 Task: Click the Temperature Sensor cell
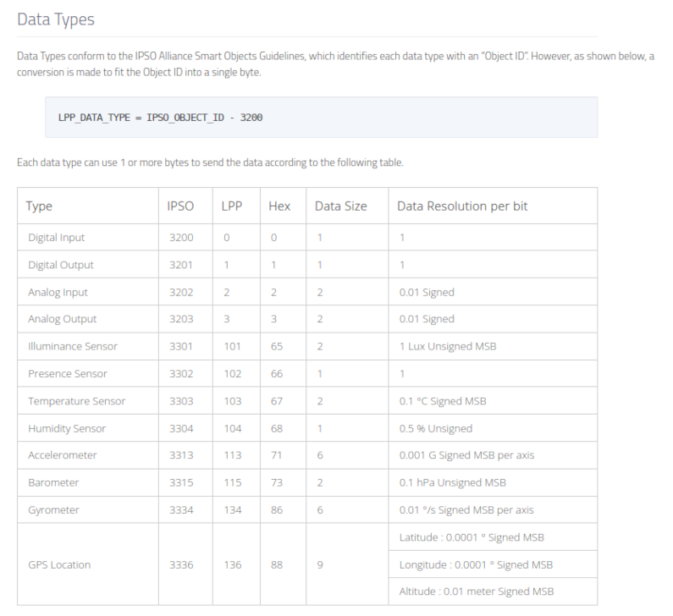pyautogui.click(x=76, y=401)
